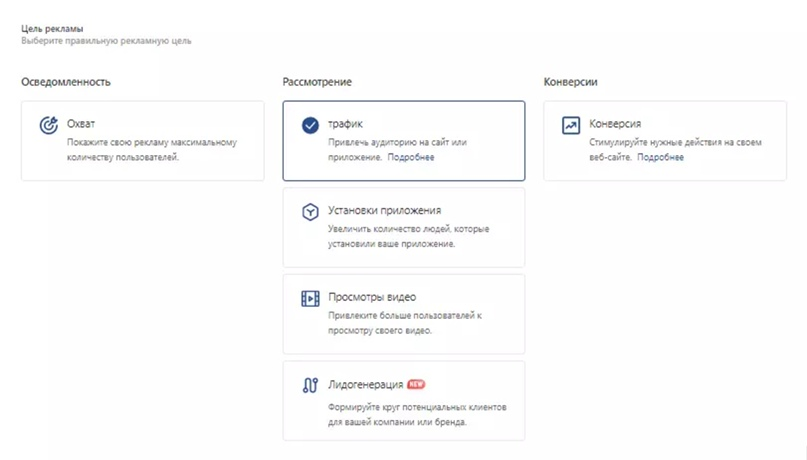This screenshot has width=807, height=460.
Task: Open the Подробнее link under трафик
Action: click(411, 157)
